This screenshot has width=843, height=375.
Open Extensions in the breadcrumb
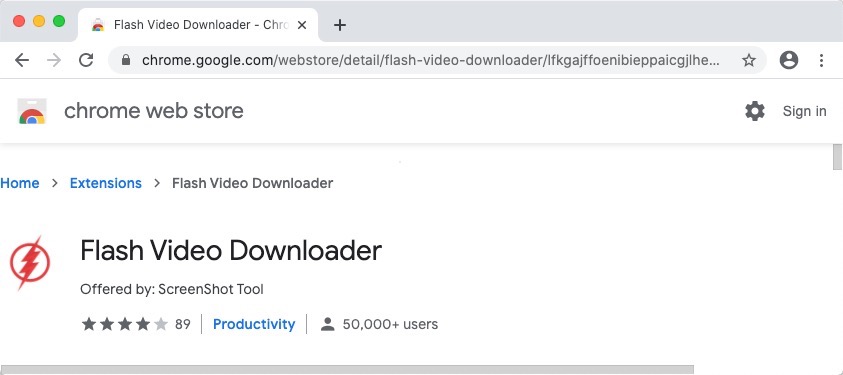(106, 183)
